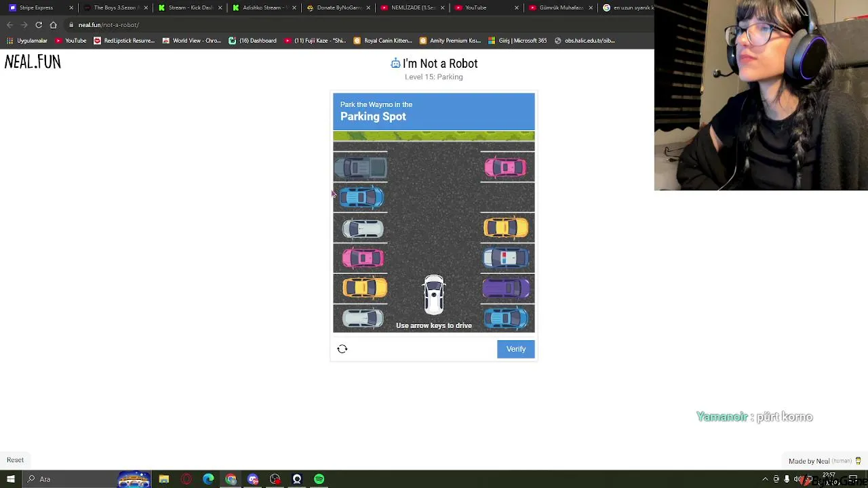Switch to The Boys 3.Sezon tab

point(115,7)
